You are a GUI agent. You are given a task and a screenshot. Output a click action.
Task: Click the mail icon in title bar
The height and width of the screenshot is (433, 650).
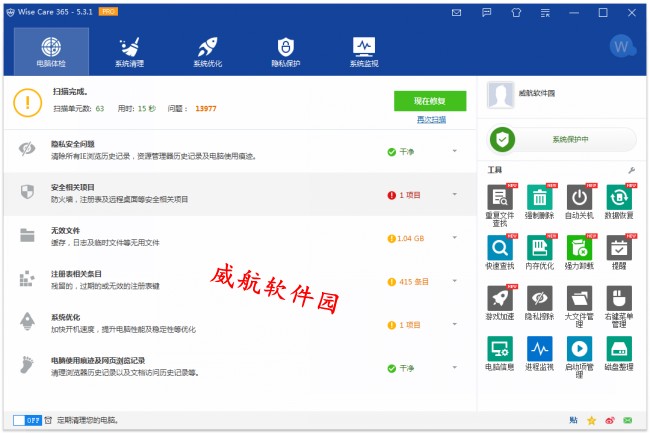(x=456, y=13)
